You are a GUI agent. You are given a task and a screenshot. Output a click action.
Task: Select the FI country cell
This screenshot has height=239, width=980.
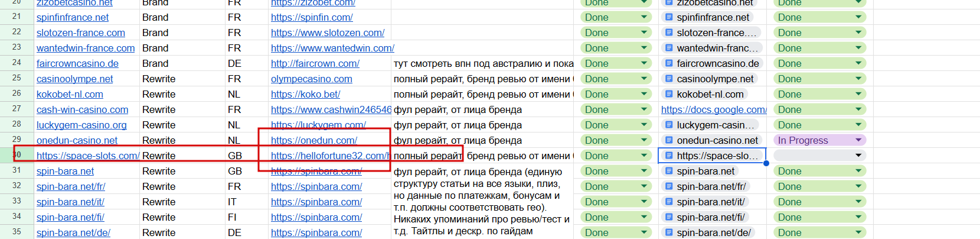(247, 217)
